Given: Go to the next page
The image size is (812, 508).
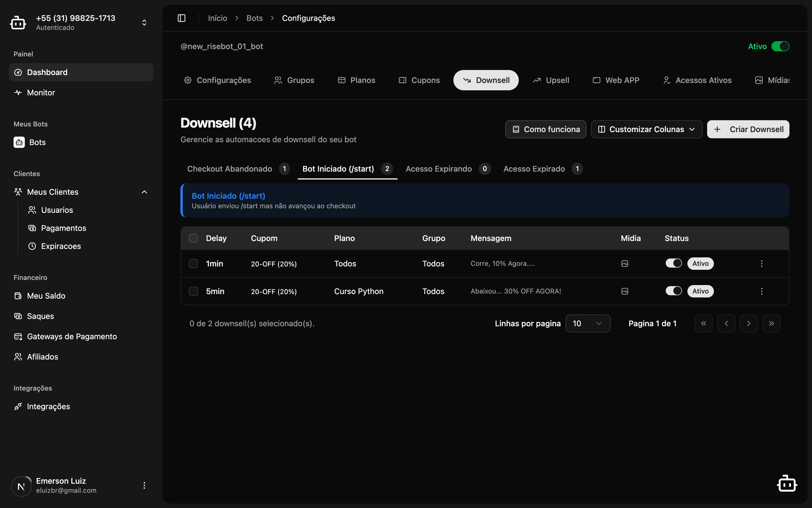Looking at the screenshot, I should (x=749, y=323).
